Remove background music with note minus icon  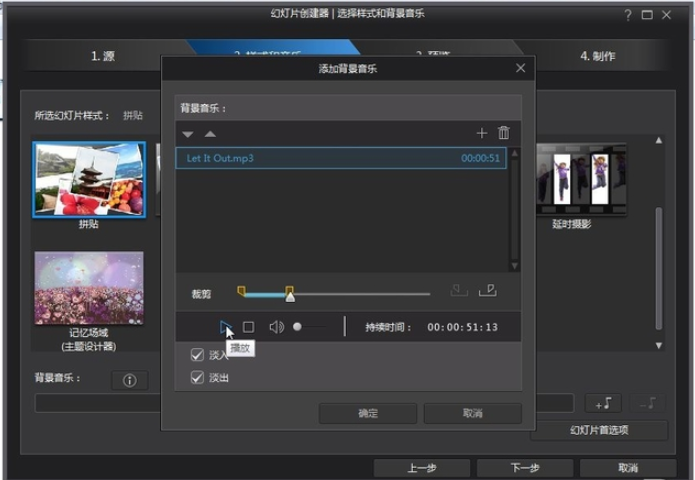pos(648,403)
